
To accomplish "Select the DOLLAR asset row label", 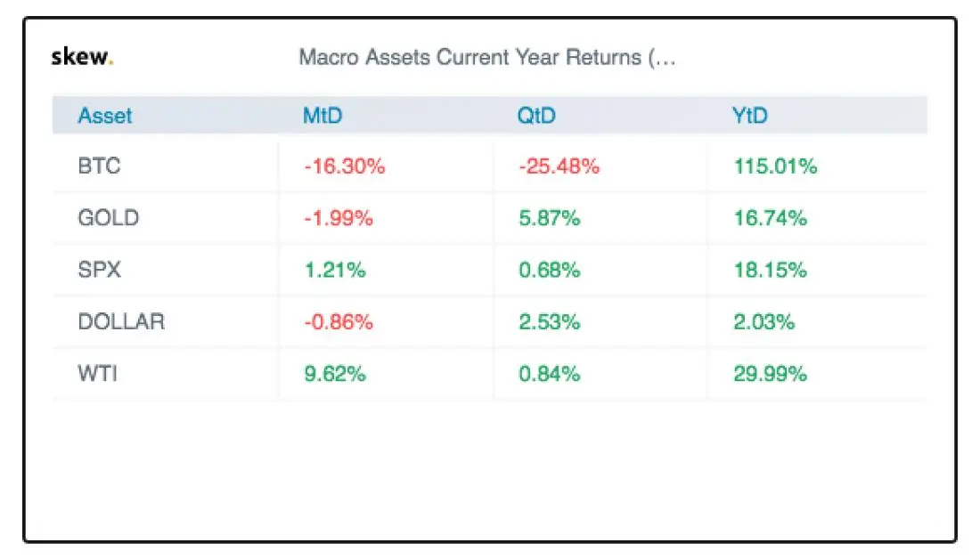I will (121, 321).
